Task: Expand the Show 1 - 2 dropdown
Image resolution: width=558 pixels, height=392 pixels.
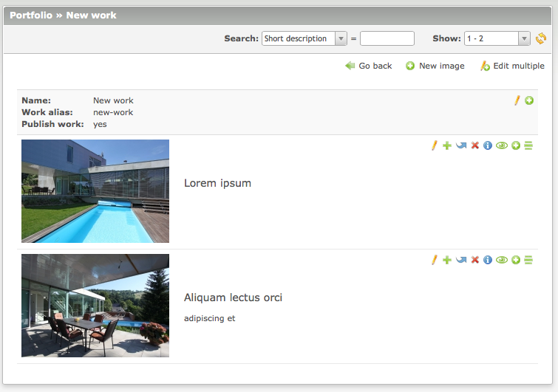Action: click(497, 38)
